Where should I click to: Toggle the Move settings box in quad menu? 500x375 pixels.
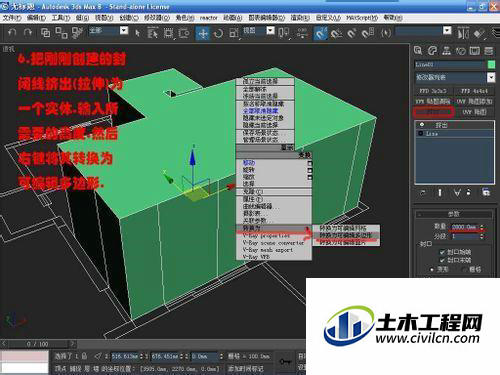(310, 163)
